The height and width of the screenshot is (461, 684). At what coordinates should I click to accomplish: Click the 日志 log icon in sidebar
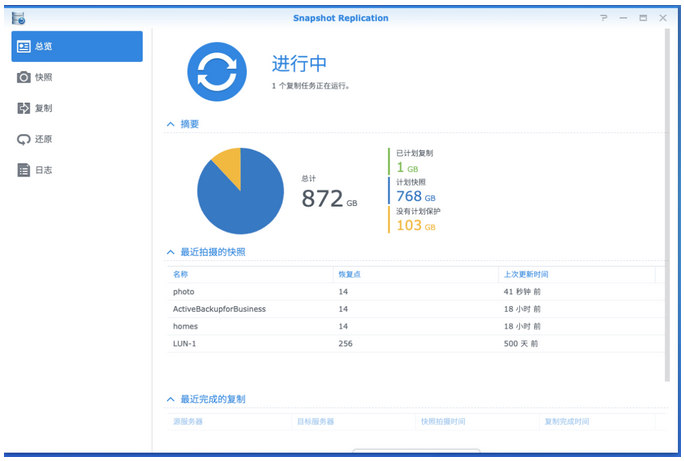[24, 170]
